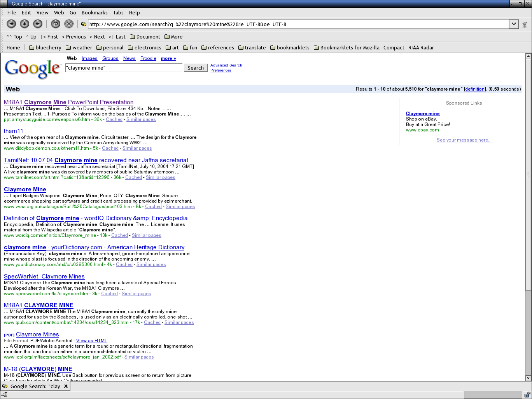Screen dimensions: 532x399
Task: Click in the Google search query field
Action: tap(124, 68)
